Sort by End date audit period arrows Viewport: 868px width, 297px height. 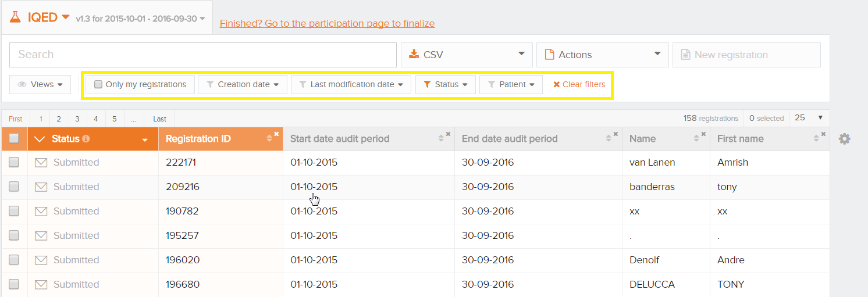(609, 139)
